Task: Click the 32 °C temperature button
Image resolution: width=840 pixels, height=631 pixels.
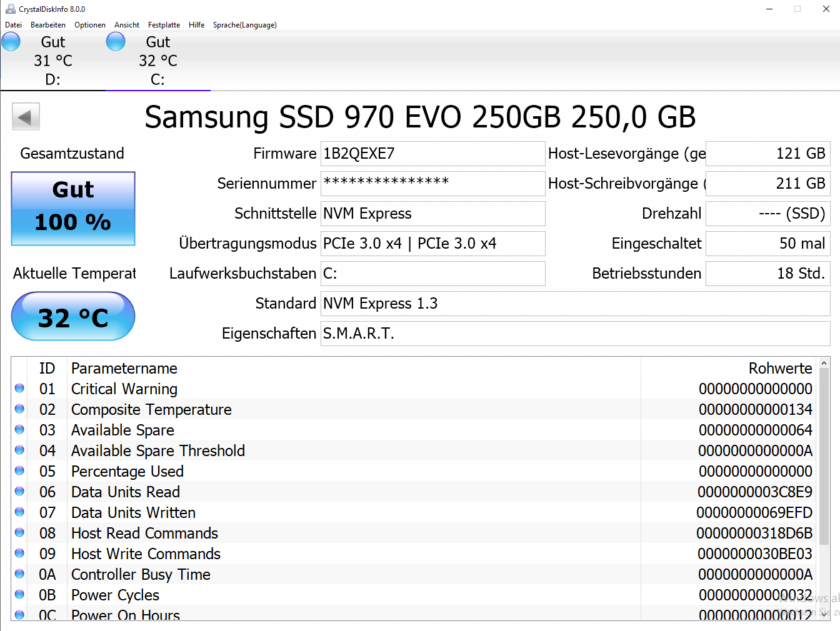Action: pos(73,316)
